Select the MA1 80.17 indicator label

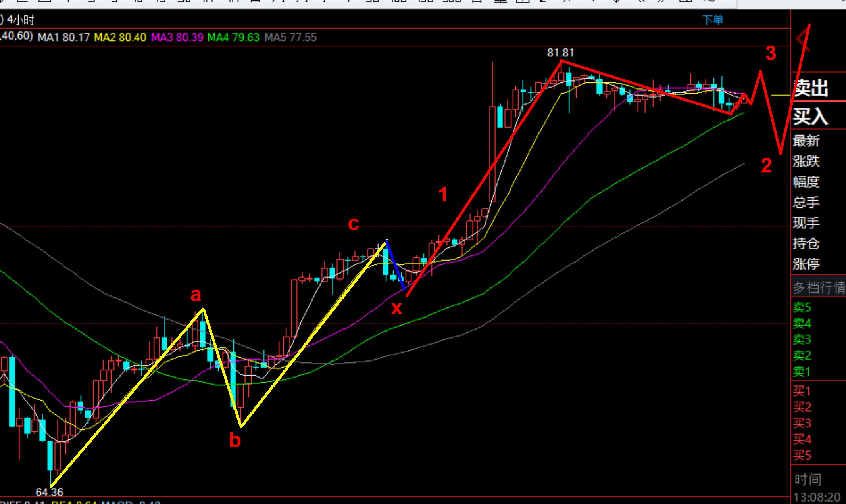63,38
